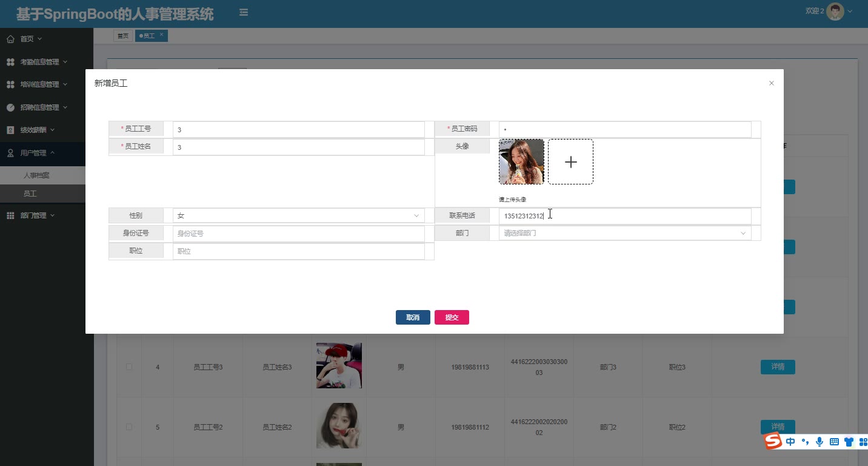Click the 部门3 table cell
The height and width of the screenshot is (466, 868).
tap(608, 367)
